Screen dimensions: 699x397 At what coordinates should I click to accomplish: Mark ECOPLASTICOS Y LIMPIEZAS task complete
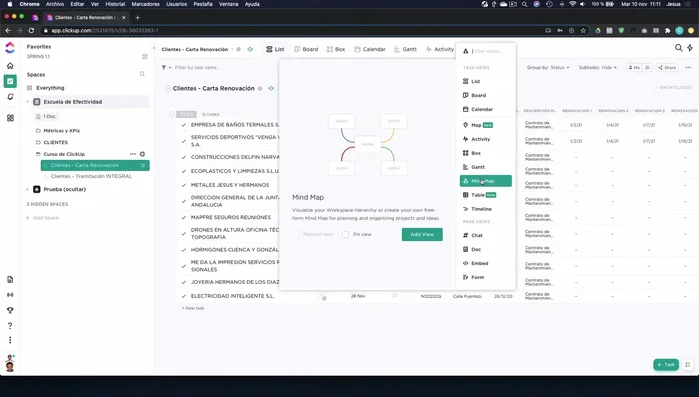pos(184,171)
